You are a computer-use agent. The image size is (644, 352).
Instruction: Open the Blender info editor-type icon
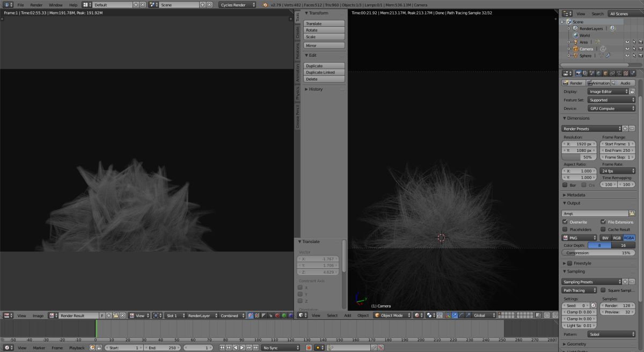[8, 5]
